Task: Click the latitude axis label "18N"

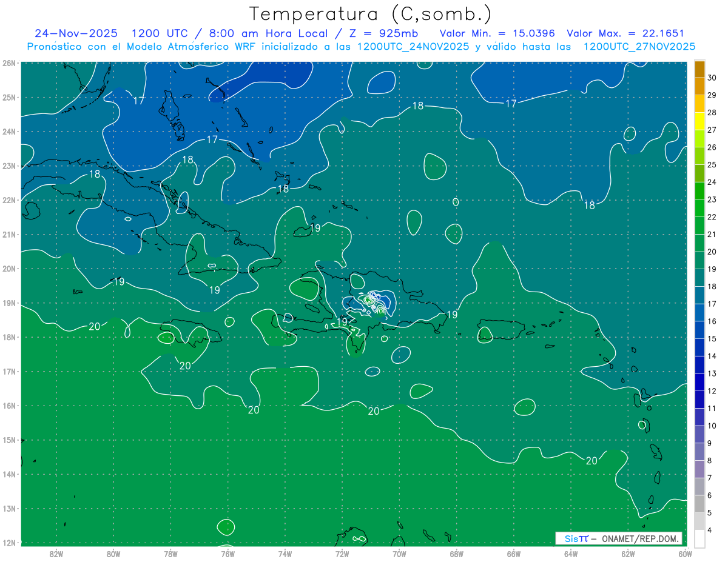Action: (x=9, y=337)
